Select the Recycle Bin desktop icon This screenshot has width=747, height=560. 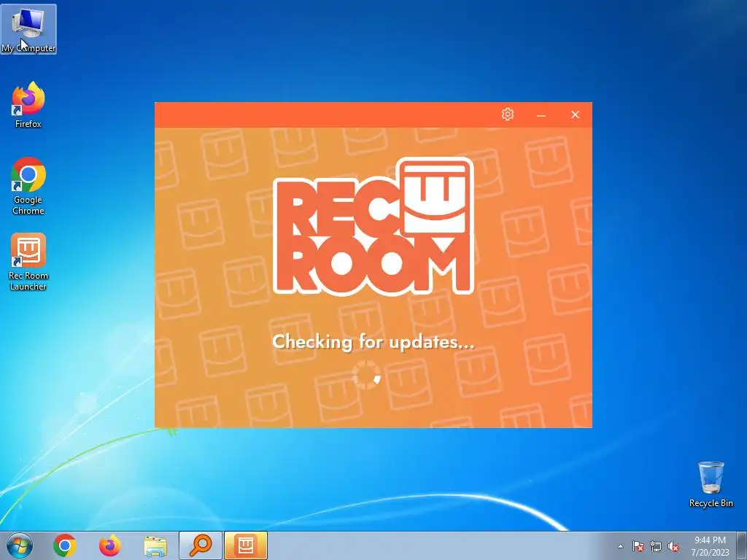point(711,484)
